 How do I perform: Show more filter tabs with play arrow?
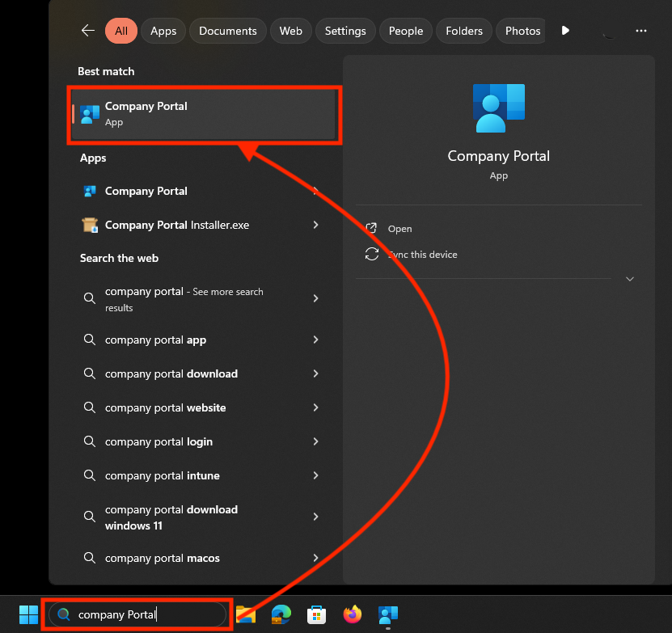click(x=565, y=31)
